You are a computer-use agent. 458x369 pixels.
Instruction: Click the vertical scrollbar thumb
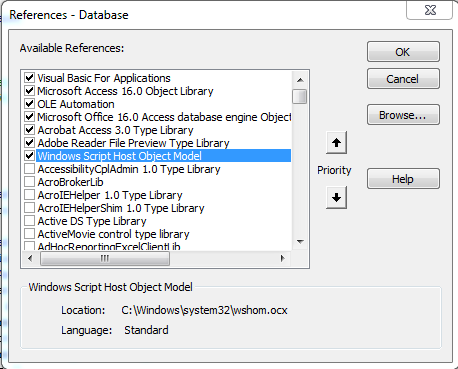[x=300, y=96]
